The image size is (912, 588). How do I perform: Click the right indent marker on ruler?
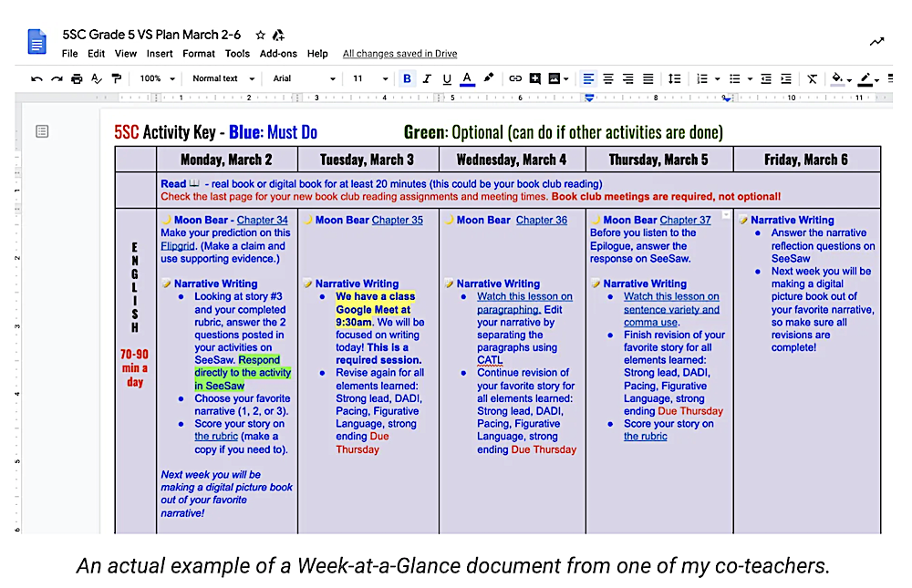click(x=727, y=98)
